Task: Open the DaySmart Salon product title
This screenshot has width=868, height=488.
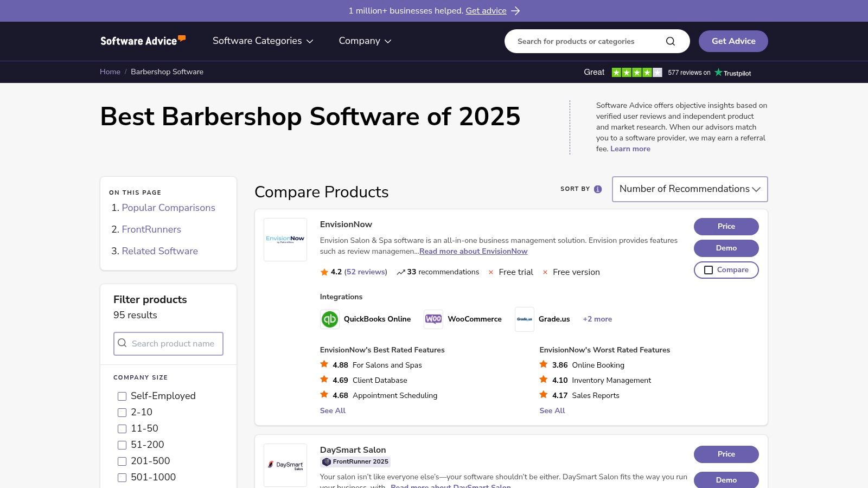Action: click(x=353, y=450)
